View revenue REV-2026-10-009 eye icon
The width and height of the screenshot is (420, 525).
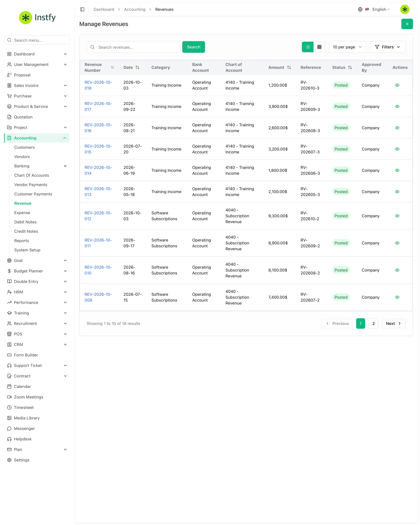click(397, 297)
